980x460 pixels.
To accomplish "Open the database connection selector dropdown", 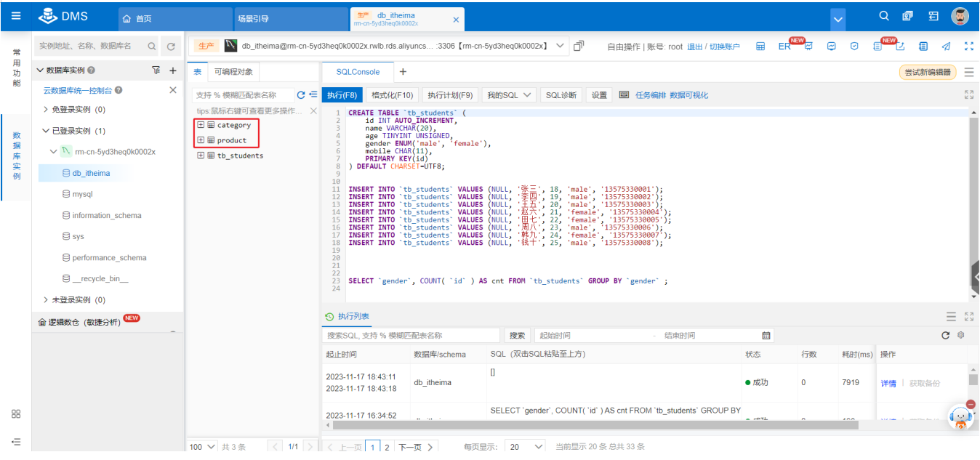I will click(560, 46).
